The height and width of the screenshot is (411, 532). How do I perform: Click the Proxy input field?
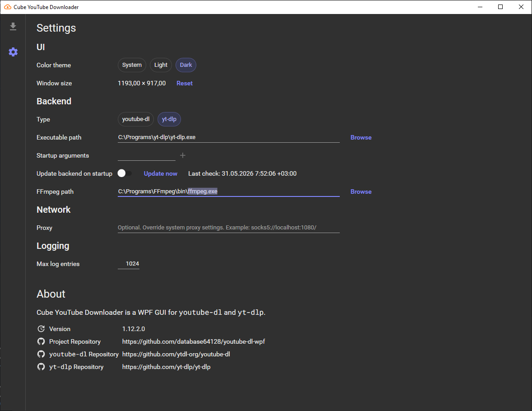229,228
